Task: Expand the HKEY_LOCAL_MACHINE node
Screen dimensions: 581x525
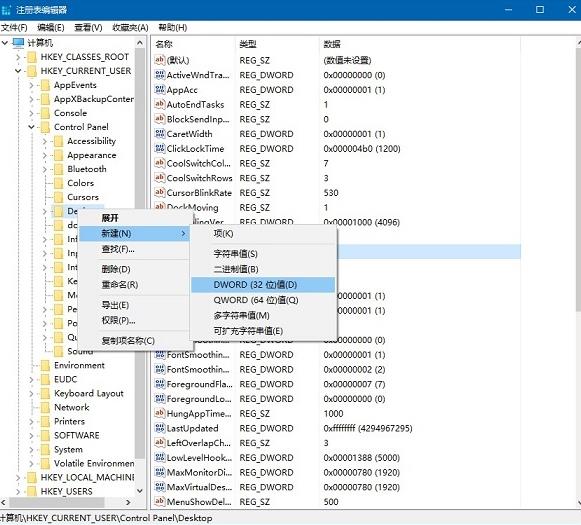Action: click(x=18, y=478)
